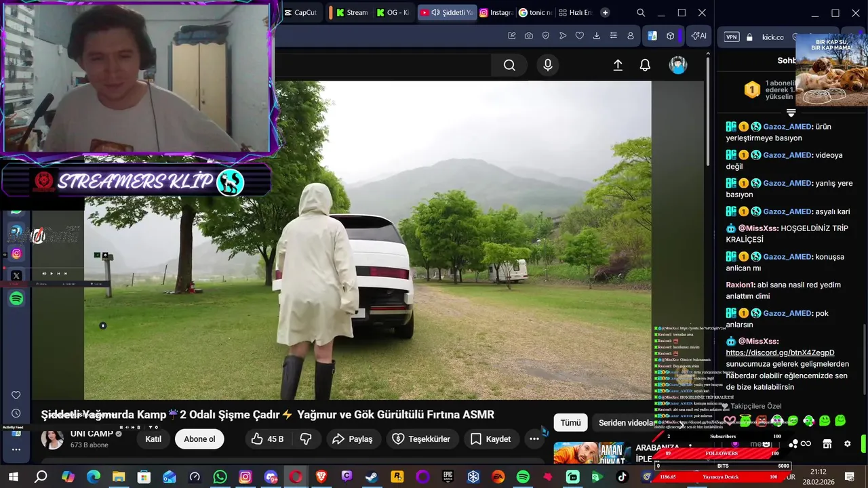868x488 pixels.
Task: Open the YouTube account avatar menu
Action: point(678,65)
